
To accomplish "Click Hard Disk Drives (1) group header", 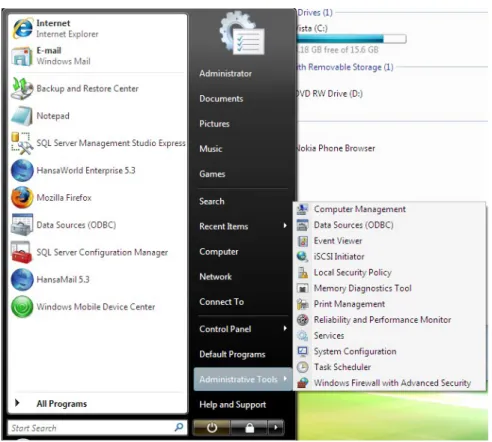I will pos(315,13).
